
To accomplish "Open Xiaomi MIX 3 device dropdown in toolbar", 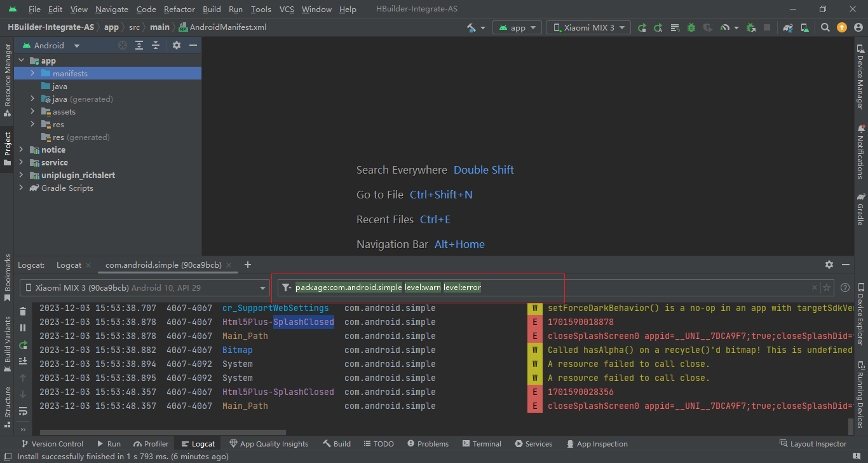I will tap(588, 27).
